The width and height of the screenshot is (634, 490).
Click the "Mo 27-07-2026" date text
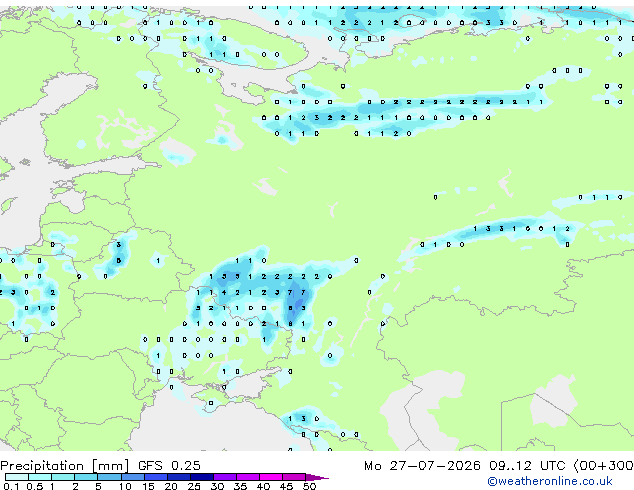point(422,466)
